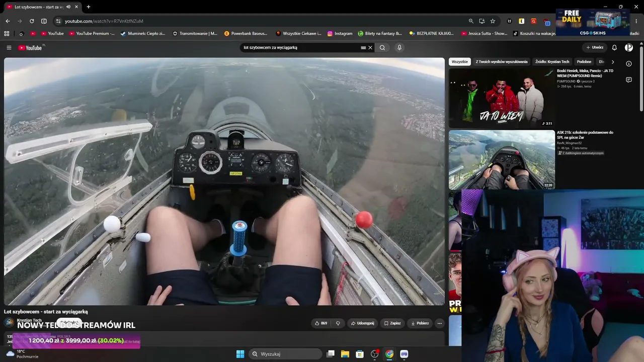
Task: Open the account avatar menu
Action: 629,48
